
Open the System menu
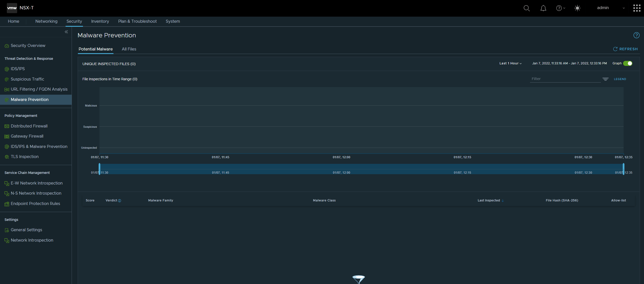(173, 21)
